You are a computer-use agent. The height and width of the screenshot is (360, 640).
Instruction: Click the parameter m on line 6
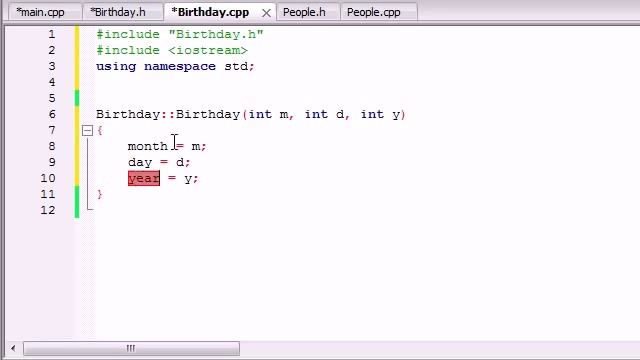(284, 115)
